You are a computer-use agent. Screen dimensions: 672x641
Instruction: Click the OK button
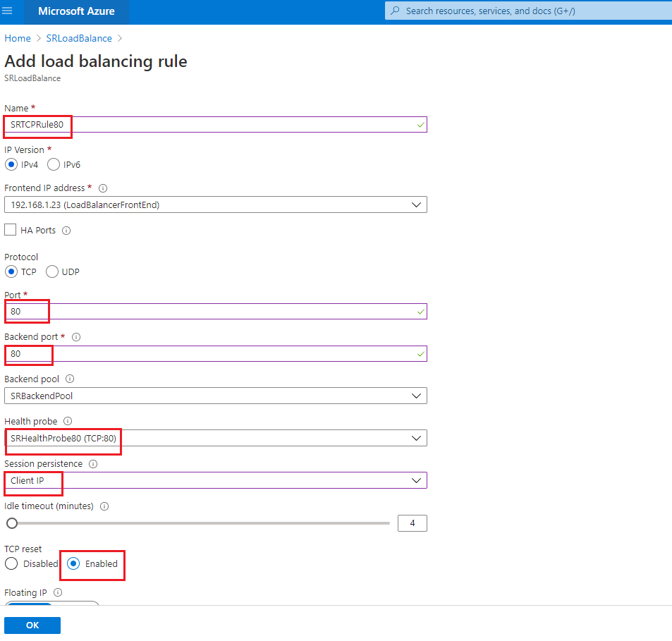point(32,625)
